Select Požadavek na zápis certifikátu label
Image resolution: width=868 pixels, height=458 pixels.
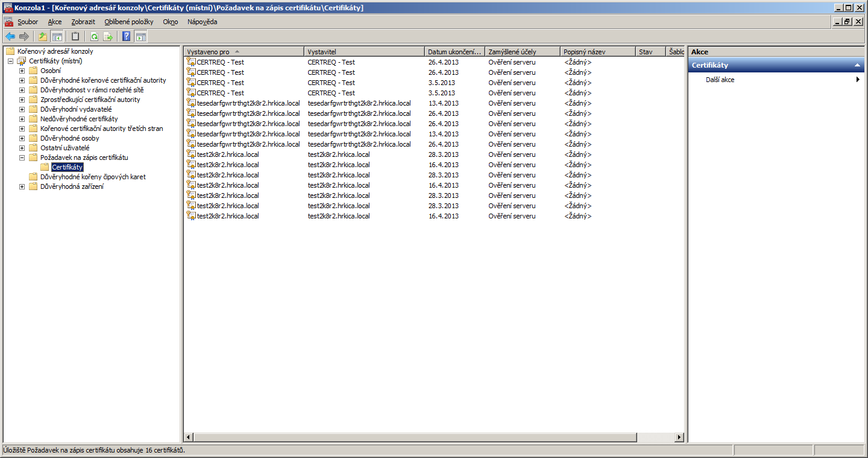[84, 157]
